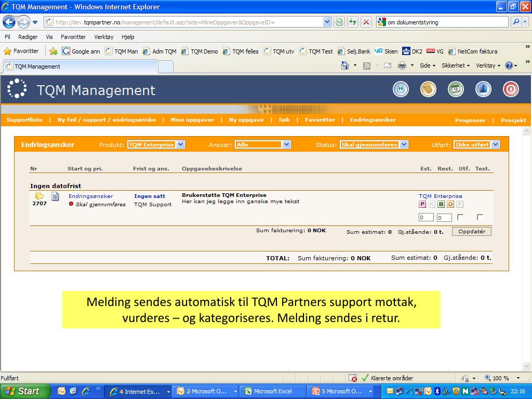The width and height of the screenshot is (532, 399).
Task: Go to Supportliste in navigation bar
Action: tap(24, 120)
